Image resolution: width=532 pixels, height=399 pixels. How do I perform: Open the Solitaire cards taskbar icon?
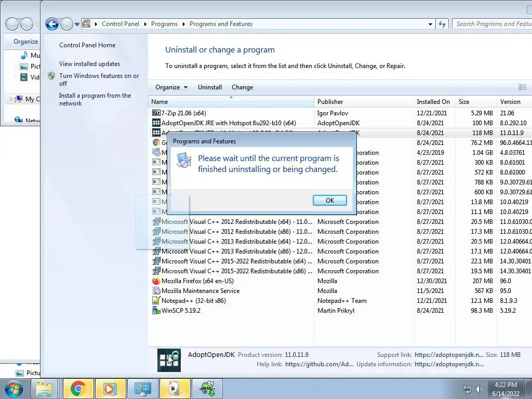coord(175,389)
